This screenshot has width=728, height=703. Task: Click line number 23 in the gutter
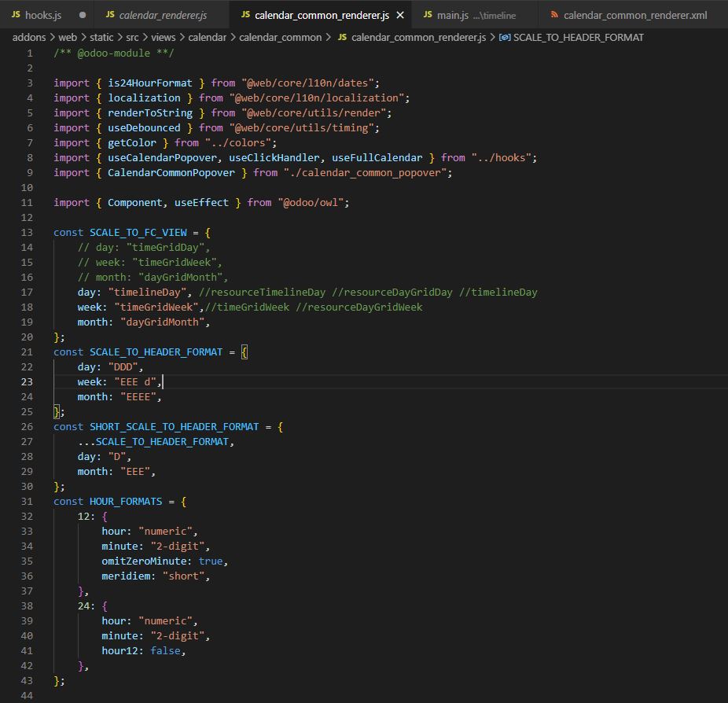click(x=26, y=381)
